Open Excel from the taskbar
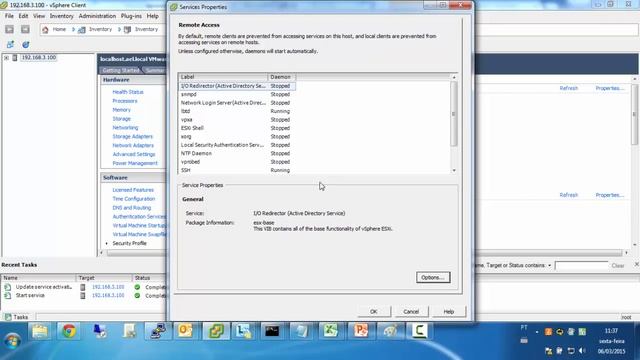 (331, 331)
